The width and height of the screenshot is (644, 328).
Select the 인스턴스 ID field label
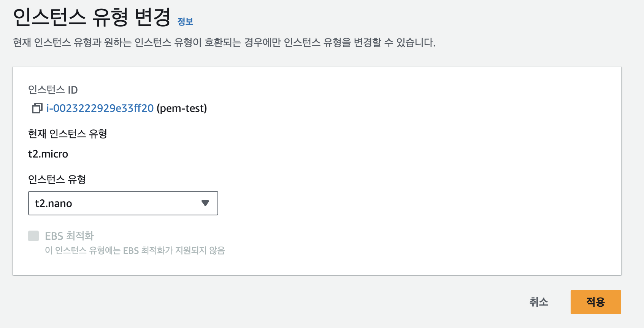pyautogui.click(x=53, y=90)
